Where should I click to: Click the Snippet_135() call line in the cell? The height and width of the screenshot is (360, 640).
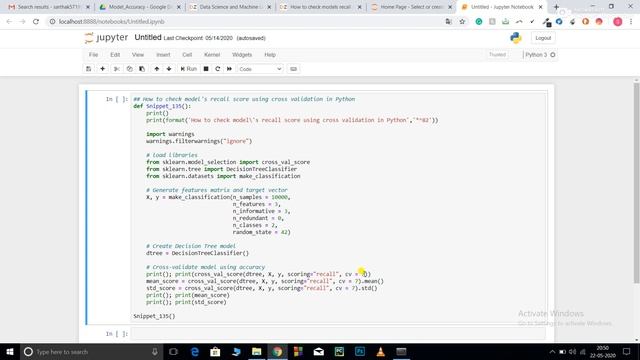pos(154,316)
